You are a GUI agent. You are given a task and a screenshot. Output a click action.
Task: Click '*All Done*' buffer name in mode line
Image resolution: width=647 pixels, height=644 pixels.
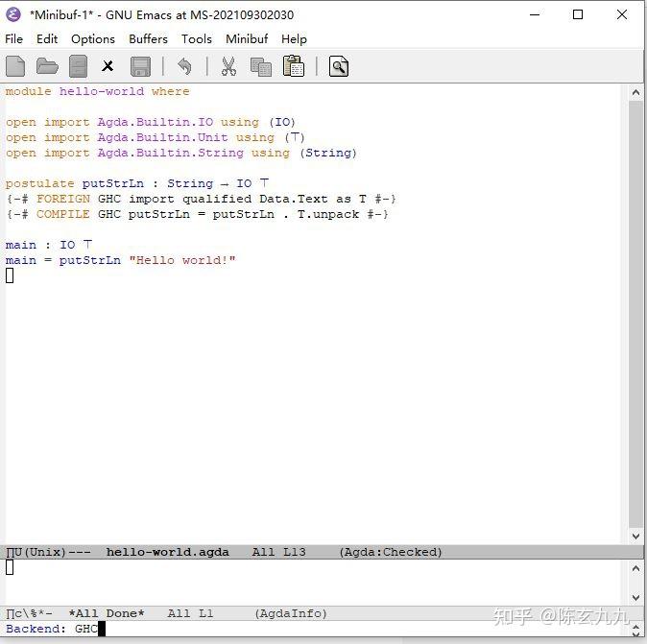(x=107, y=613)
